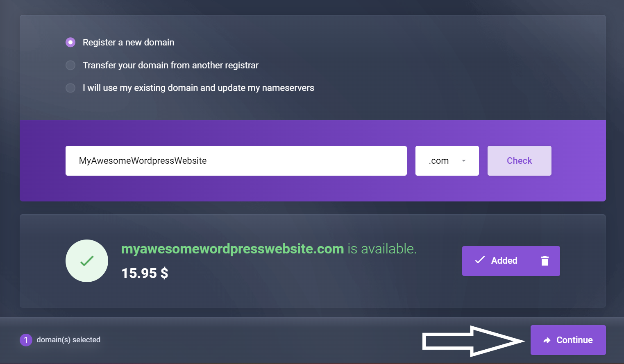Screen dimensions: 624x364
Task: Click the trash icon to remove the domain
Action: (545, 261)
